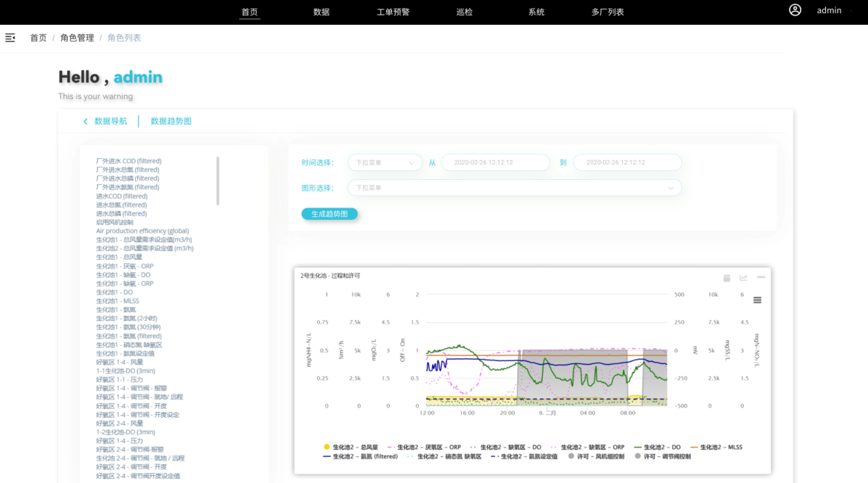Open the 时间选择 dropdown menu

click(x=385, y=163)
